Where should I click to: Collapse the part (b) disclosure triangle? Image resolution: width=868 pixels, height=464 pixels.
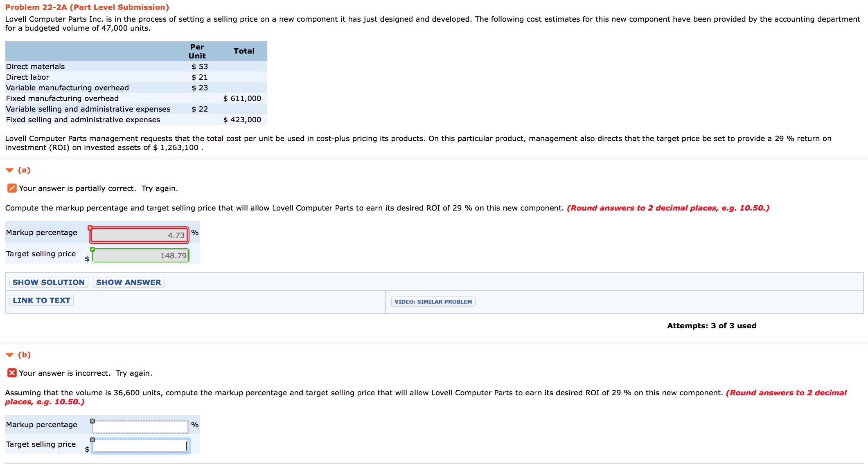[10, 355]
